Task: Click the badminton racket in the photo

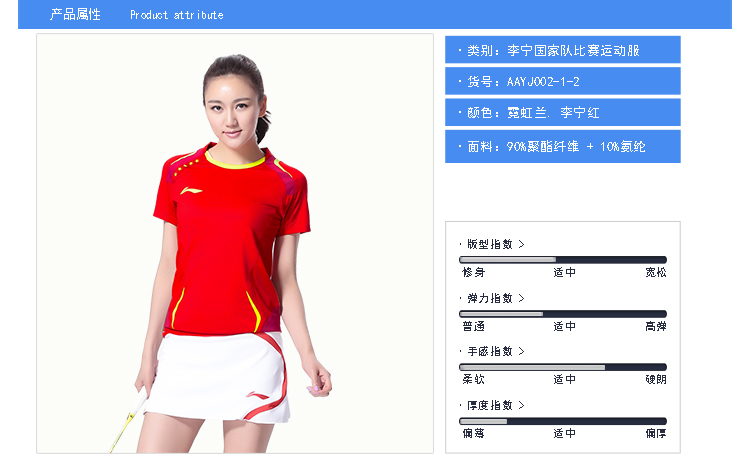Action: 126,420
